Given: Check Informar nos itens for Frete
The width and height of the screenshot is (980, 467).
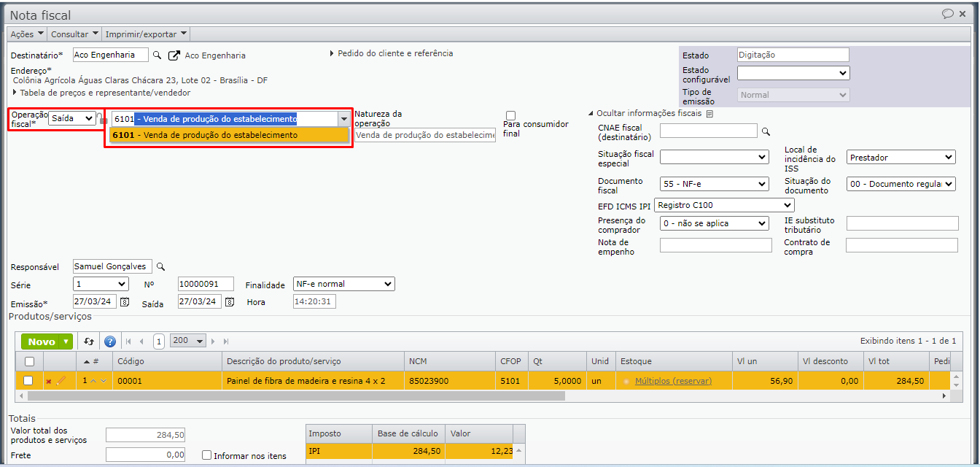Looking at the screenshot, I should coord(207,455).
